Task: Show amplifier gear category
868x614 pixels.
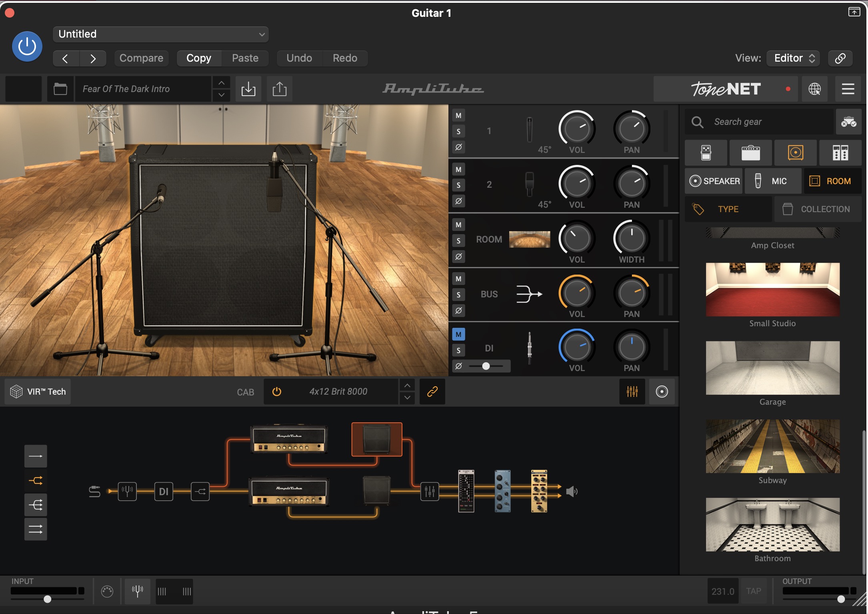Action: [751, 153]
